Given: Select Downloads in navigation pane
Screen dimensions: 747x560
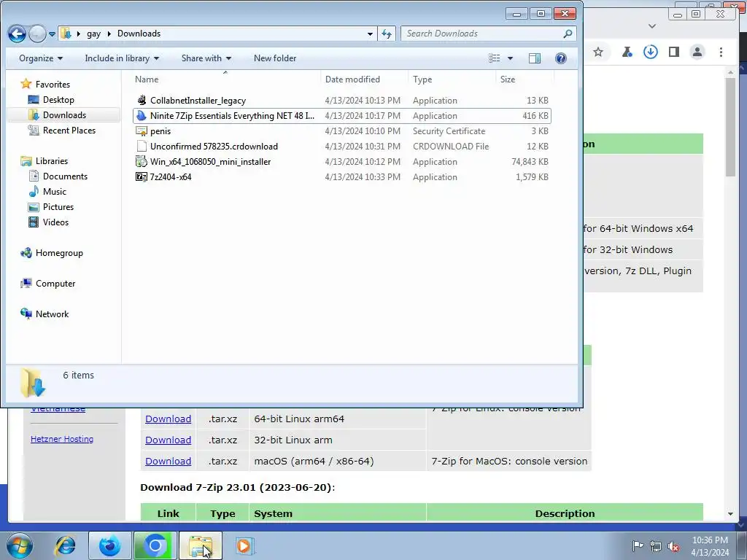Looking at the screenshot, I should click(64, 114).
